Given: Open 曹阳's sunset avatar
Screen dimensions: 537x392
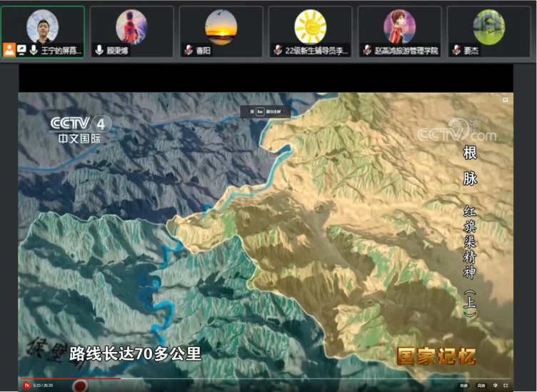Looking at the screenshot, I should [x=221, y=26].
